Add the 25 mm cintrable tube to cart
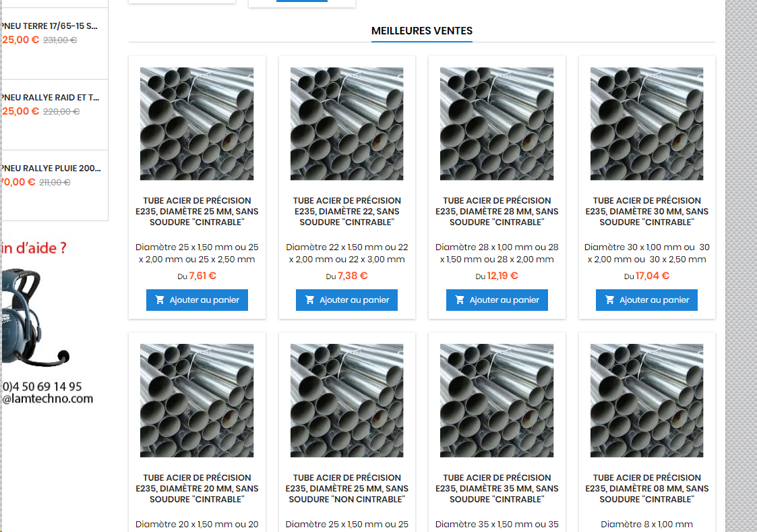The image size is (757, 532). 197,300
